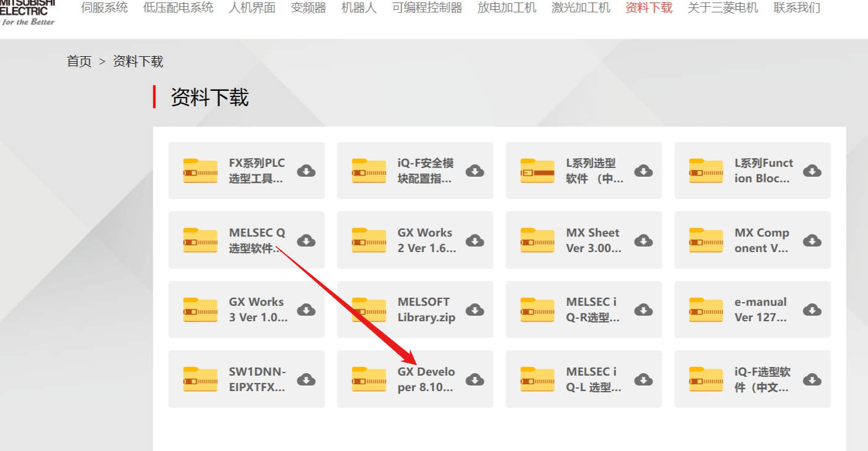This screenshot has height=451, width=868.
Task: Go to 关于三菱电机 in navigation
Action: tap(723, 8)
